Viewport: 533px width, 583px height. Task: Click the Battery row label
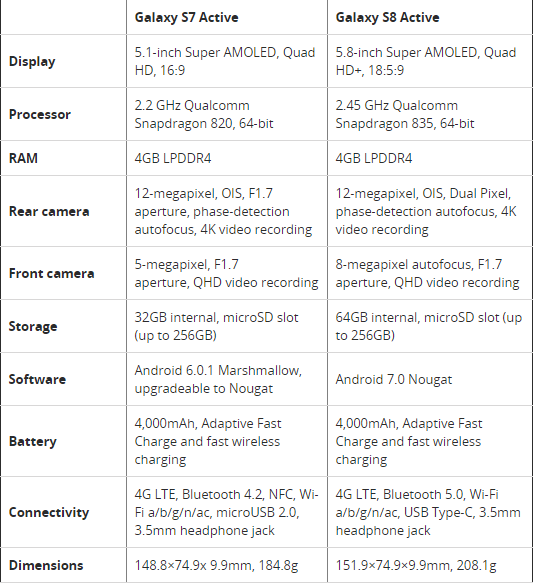click(x=33, y=441)
